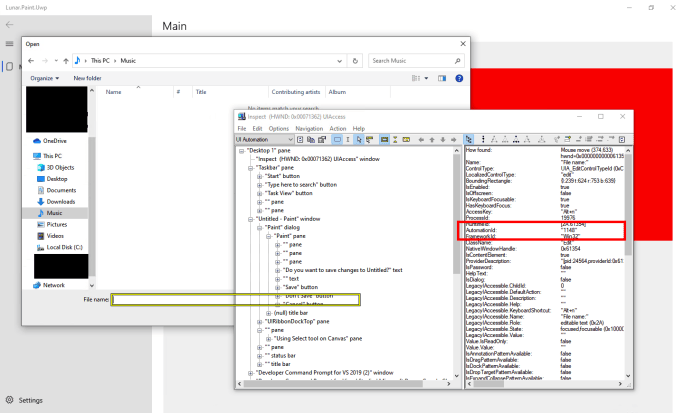Click New folder in the Open dialog
The height and width of the screenshot is (413, 684).
87,79
